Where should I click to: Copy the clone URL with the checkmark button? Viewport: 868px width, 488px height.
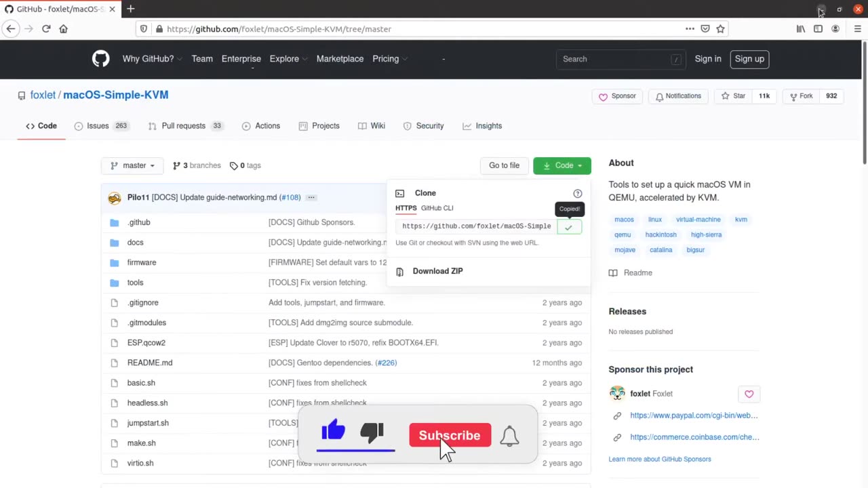coord(569,226)
